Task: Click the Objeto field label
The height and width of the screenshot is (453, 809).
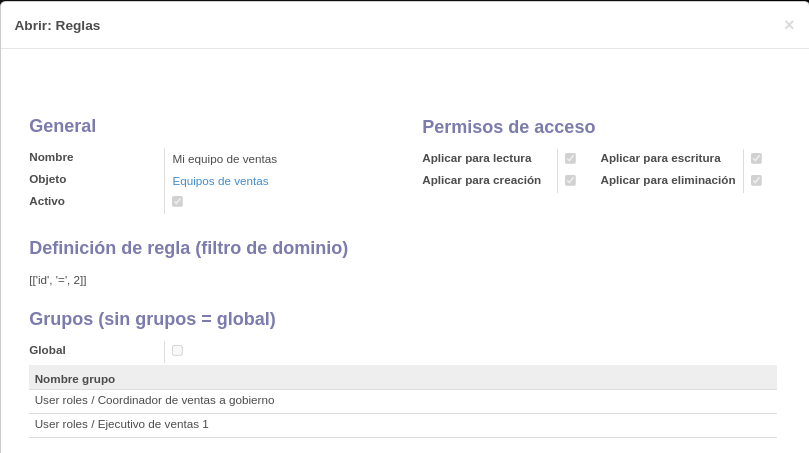Action: coord(47,179)
